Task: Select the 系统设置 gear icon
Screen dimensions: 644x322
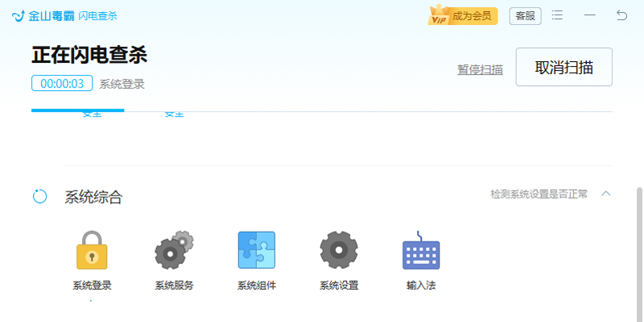Action: (339, 250)
